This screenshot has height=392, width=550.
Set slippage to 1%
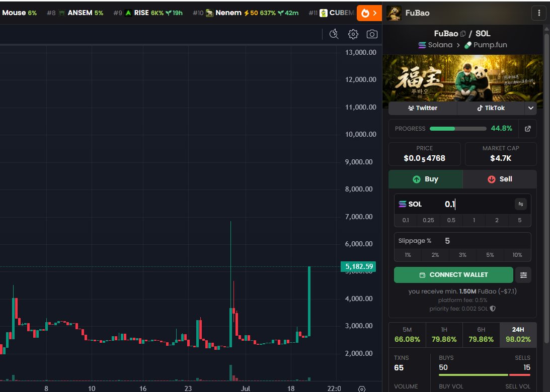coord(408,255)
